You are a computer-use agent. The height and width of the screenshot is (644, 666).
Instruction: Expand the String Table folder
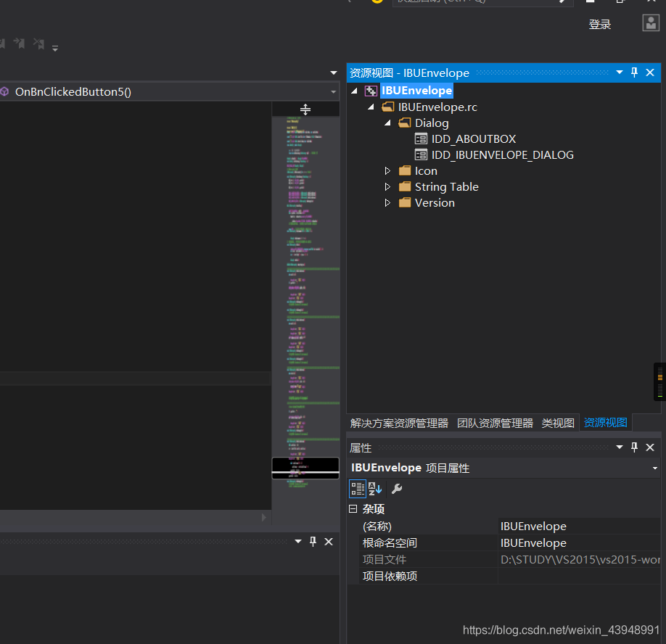click(387, 187)
